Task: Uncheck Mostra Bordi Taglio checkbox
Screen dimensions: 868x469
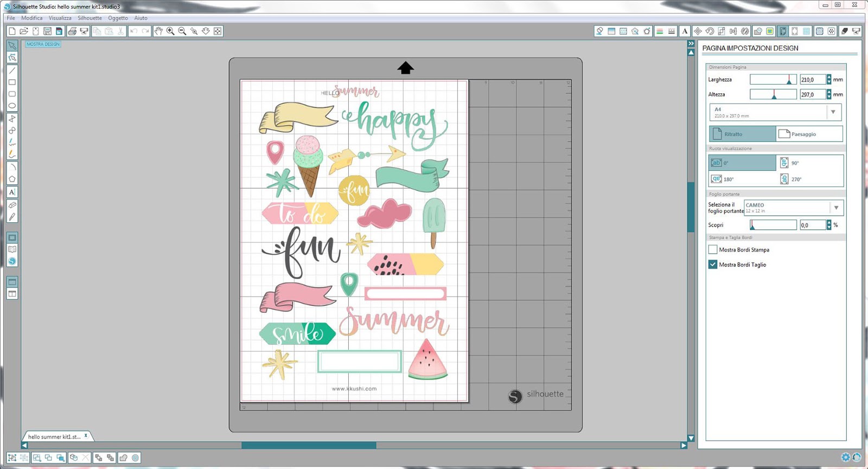Action: 713,265
